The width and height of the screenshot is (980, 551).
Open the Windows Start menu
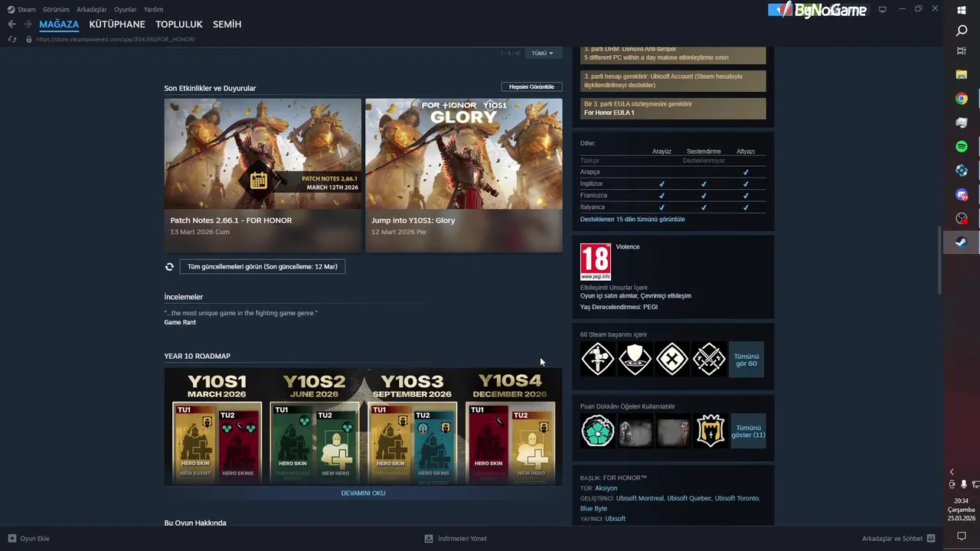tap(962, 10)
